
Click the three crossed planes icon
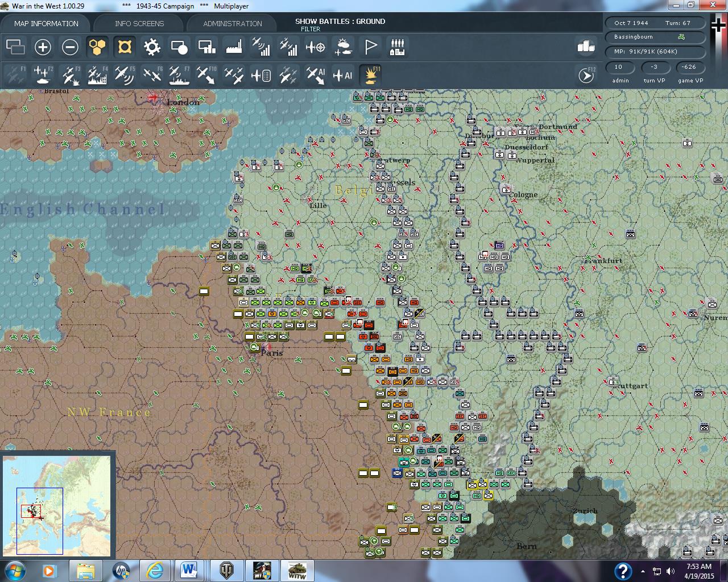234,75
